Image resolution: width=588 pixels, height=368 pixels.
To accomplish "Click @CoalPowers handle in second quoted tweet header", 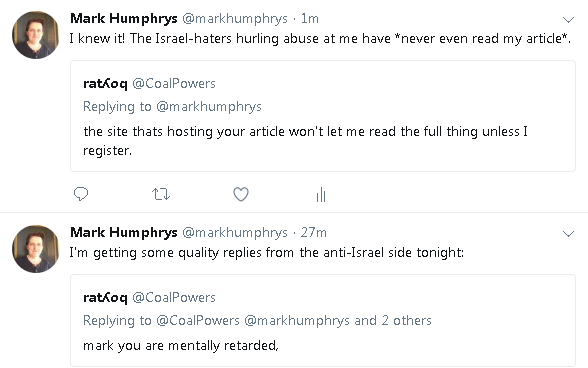I will (174, 297).
